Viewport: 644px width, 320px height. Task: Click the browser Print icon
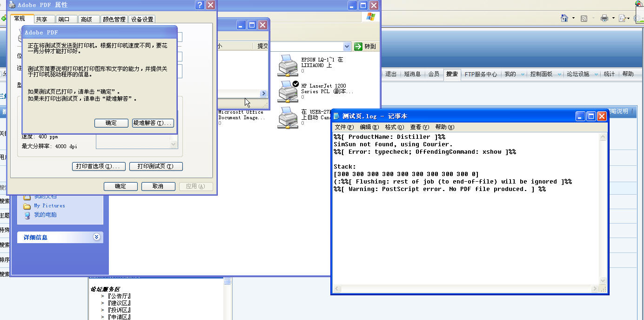(604, 19)
